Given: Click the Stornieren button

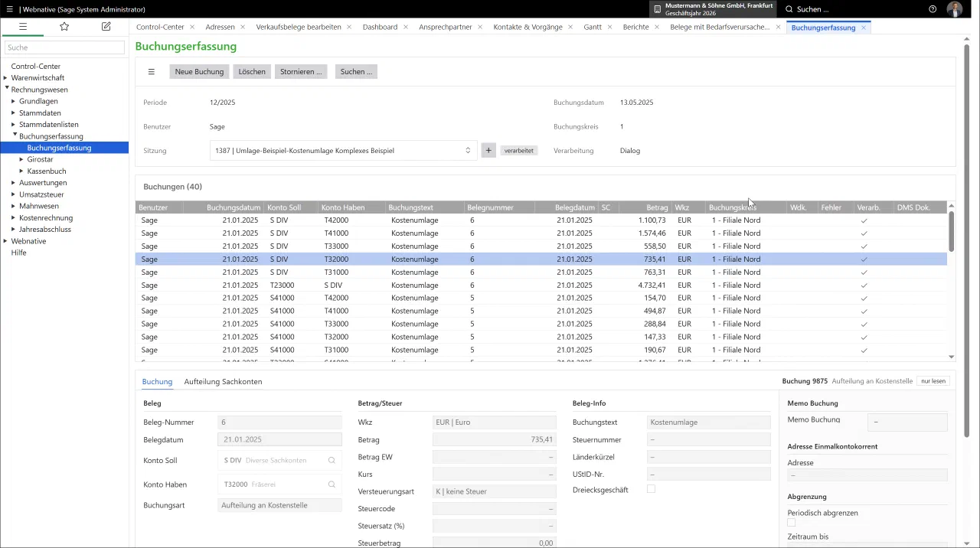Looking at the screenshot, I should 301,72.
